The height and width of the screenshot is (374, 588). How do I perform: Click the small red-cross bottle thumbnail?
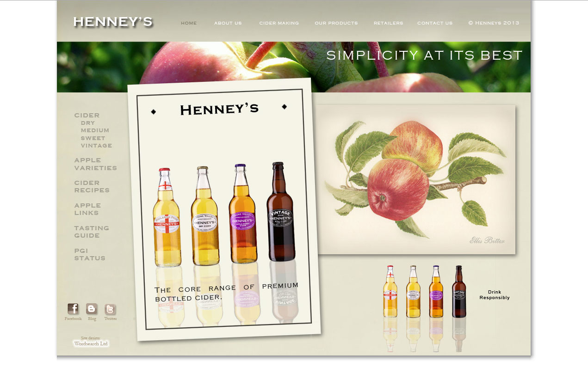390,291
